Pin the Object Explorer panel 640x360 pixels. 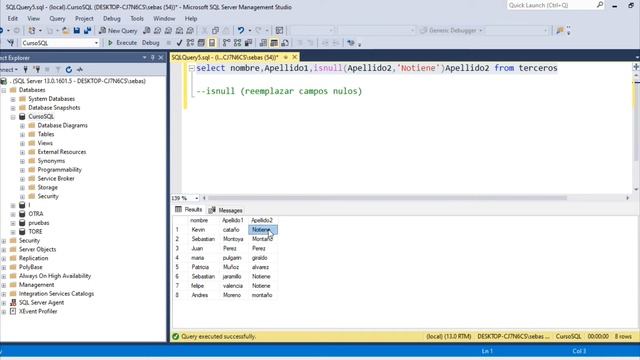coord(153,58)
